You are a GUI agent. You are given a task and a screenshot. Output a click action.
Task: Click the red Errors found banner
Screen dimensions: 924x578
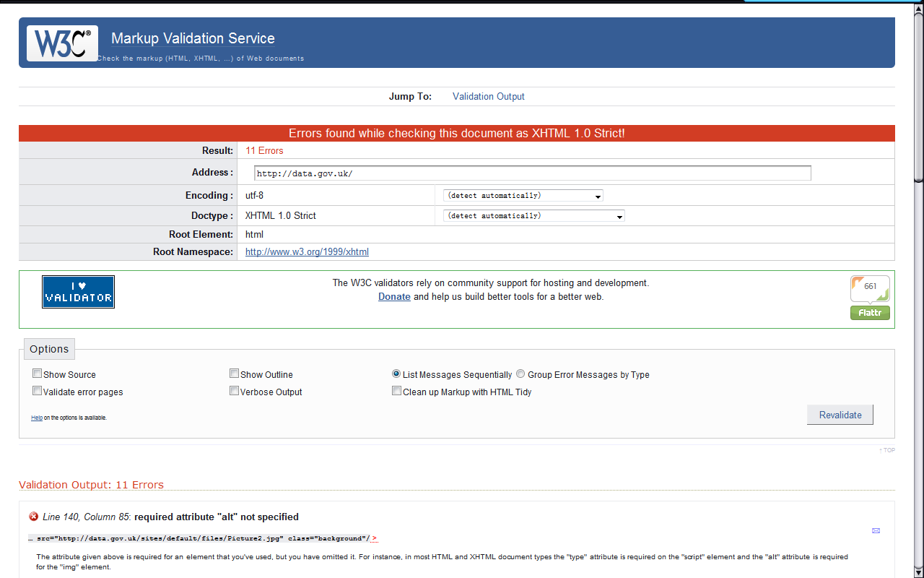coord(457,134)
